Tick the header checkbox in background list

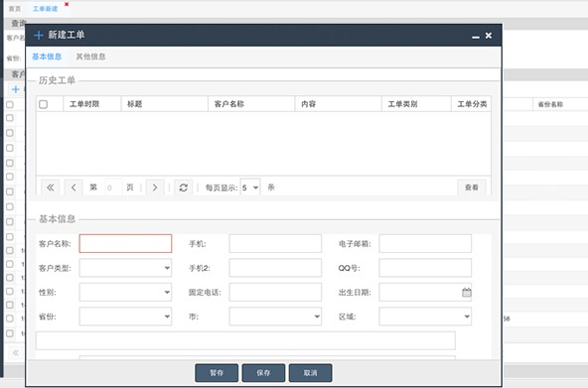tap(10, 104)
